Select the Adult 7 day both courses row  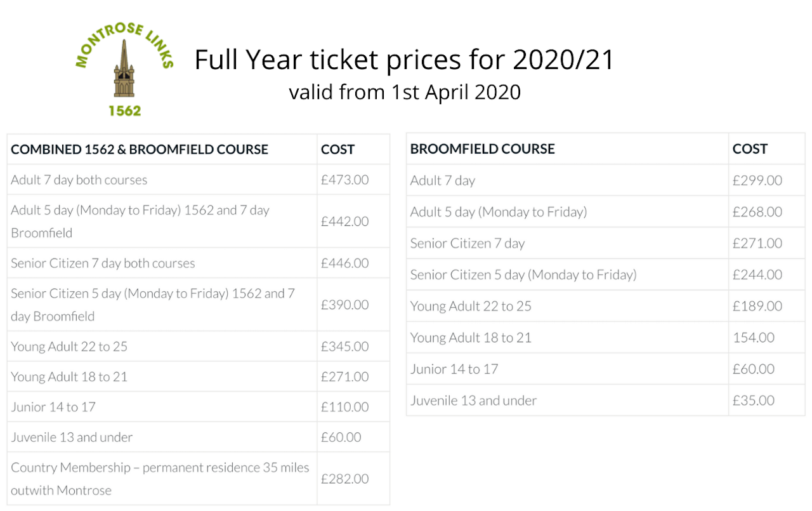click(199, 180)
